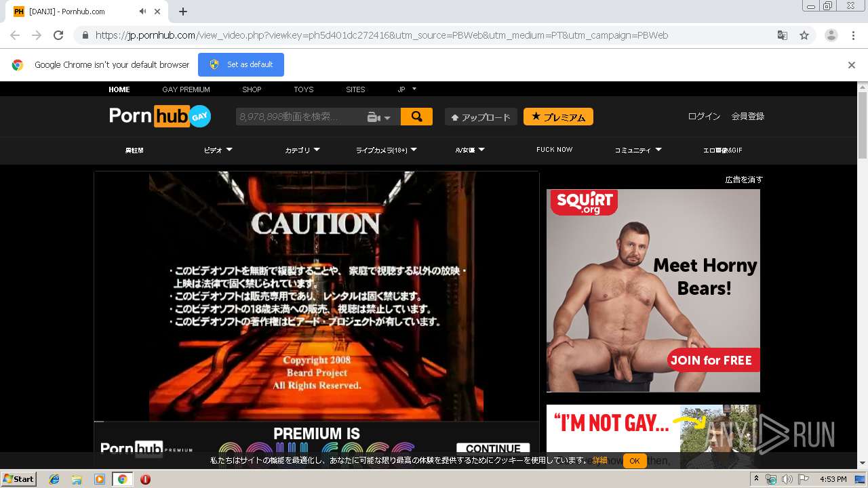Open the Chrome profile avatar
868x488 pixels.
pos(831,35)
